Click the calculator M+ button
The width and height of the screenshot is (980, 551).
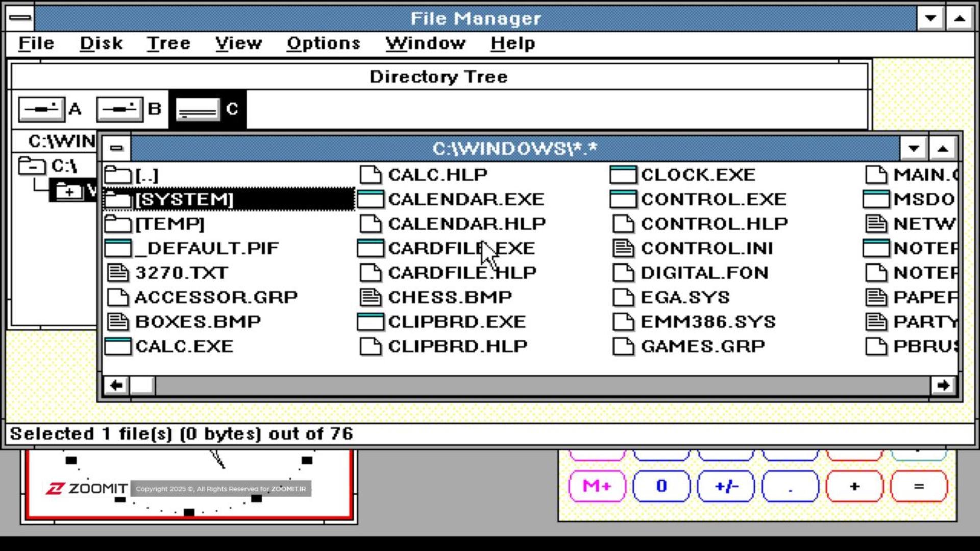coord(597,486)
